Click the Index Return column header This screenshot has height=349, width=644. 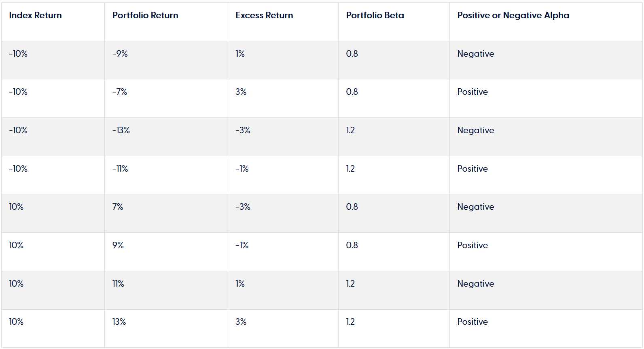(x=35, y=15)
